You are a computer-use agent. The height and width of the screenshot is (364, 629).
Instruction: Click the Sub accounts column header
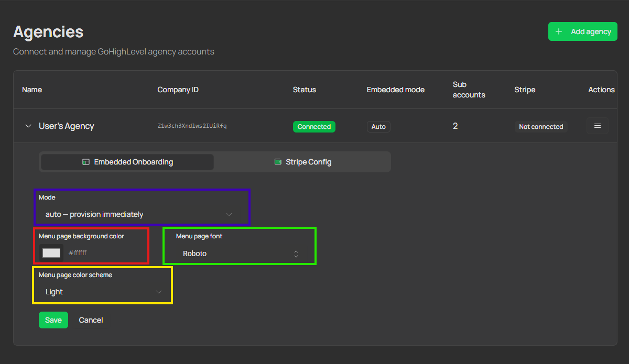click(x=469, y=90)
